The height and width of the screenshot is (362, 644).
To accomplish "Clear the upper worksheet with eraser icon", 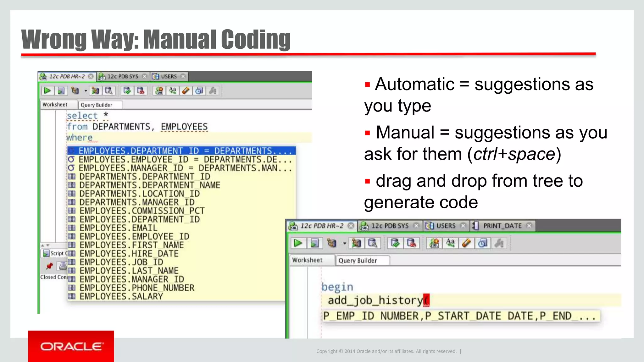I will pyautogui.click(x=186, y=91).
